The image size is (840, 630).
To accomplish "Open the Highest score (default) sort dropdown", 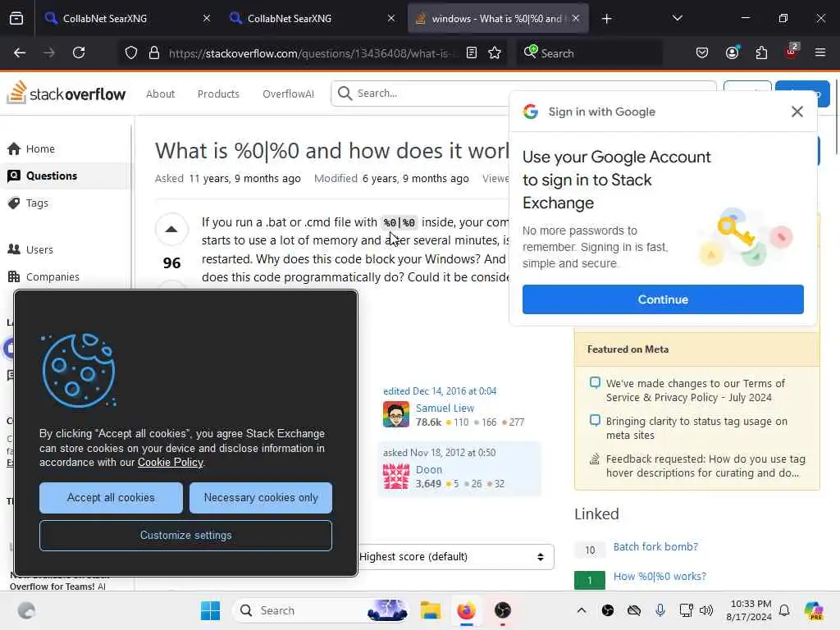I will [455, 557].
